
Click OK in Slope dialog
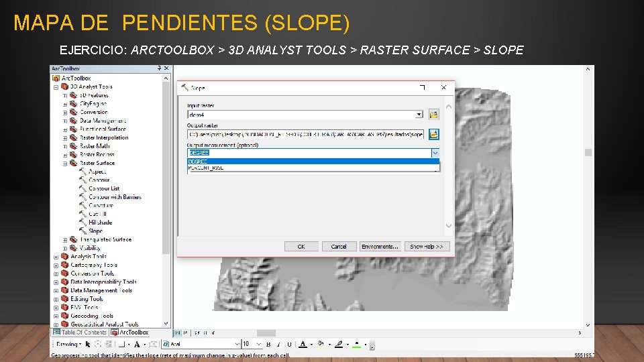click(301, 246)
